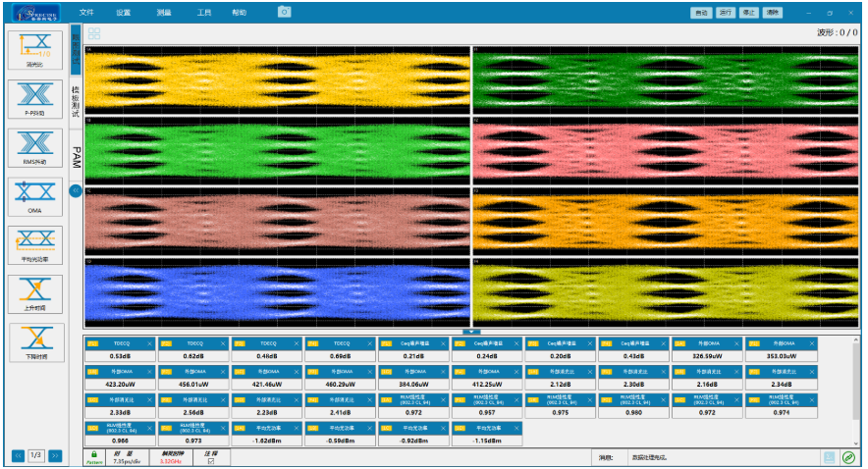Toggle the 注释 annotation checkbox

coord(210,461)
